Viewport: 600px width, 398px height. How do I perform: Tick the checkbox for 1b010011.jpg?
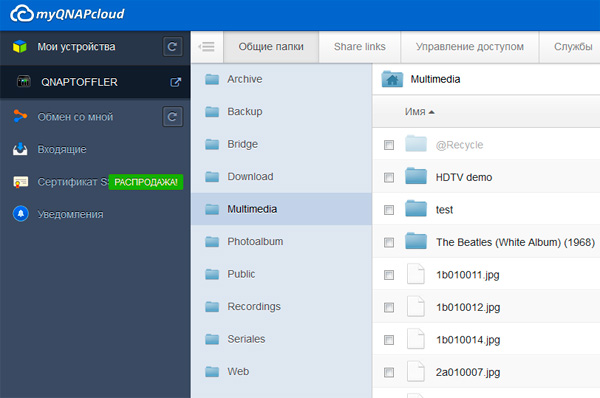(389, 275)
